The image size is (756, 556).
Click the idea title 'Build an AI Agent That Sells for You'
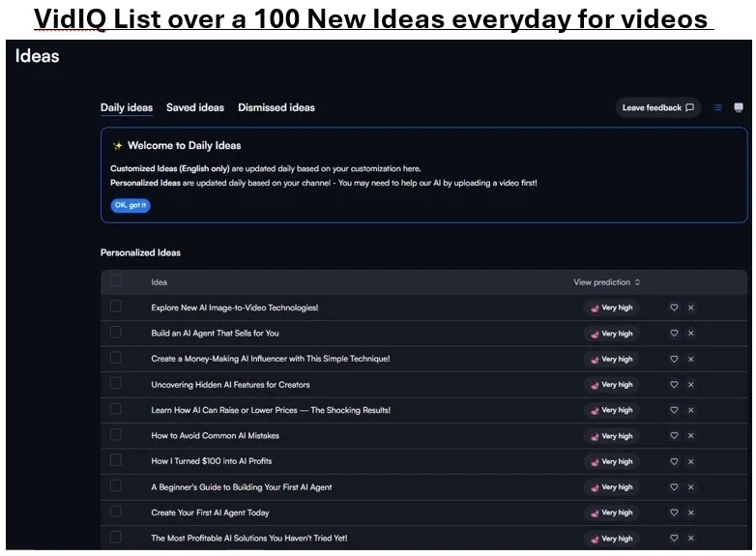(215, 334)
